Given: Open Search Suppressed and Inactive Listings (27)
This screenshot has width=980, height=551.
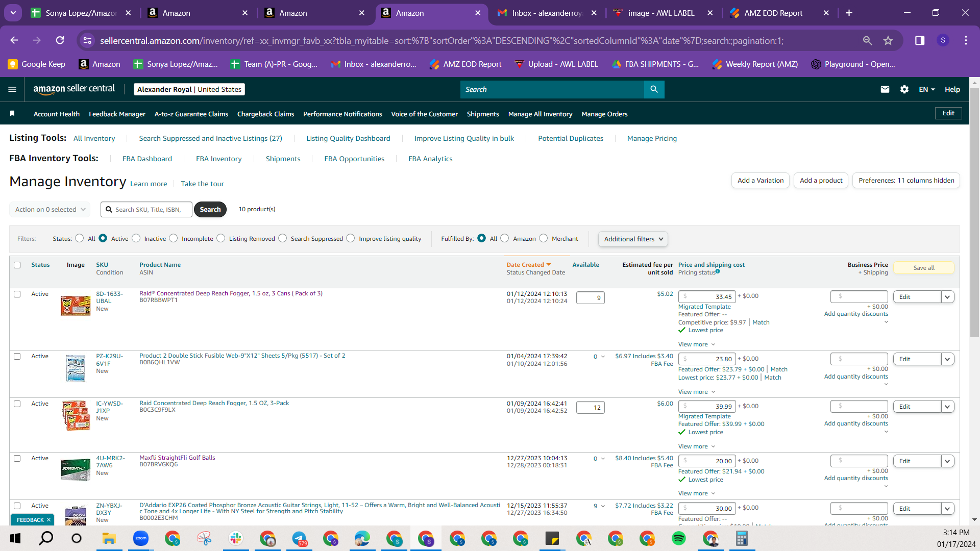Looking at the screenshot, I should [210, 138].
